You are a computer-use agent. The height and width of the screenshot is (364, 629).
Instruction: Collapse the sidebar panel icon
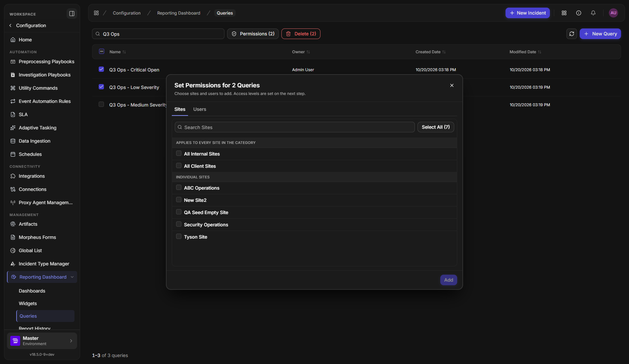coord(72,14)
